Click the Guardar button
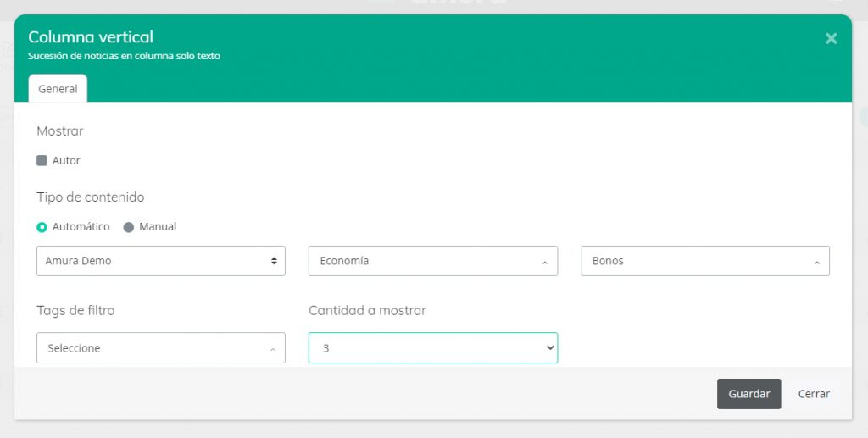Image resolution: width=868 pixels, height=438 pixels. tap(748, 394)
